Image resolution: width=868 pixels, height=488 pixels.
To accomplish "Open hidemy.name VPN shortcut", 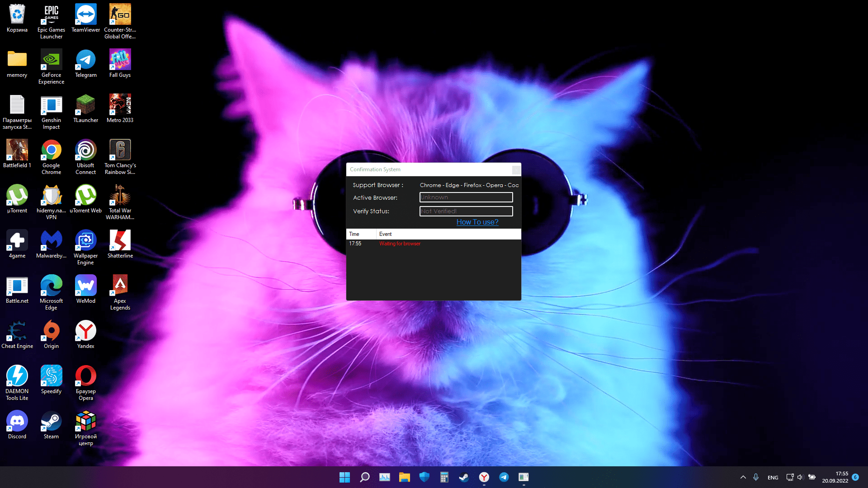I will pyautogui.click(x=51, y=202).
